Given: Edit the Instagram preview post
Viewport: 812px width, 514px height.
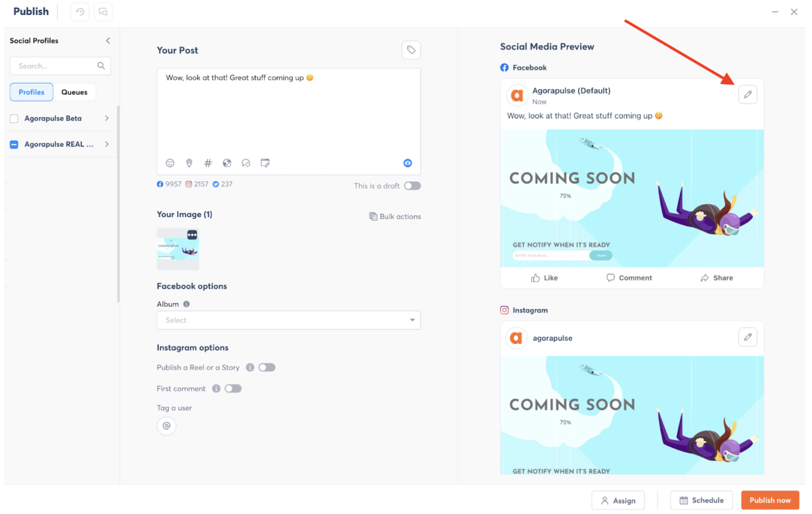Looking at the screenshot, I should pos(748,337).
